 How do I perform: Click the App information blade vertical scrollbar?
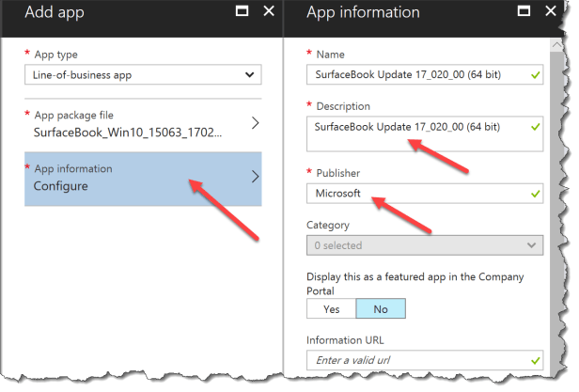[x=556, y=188]
